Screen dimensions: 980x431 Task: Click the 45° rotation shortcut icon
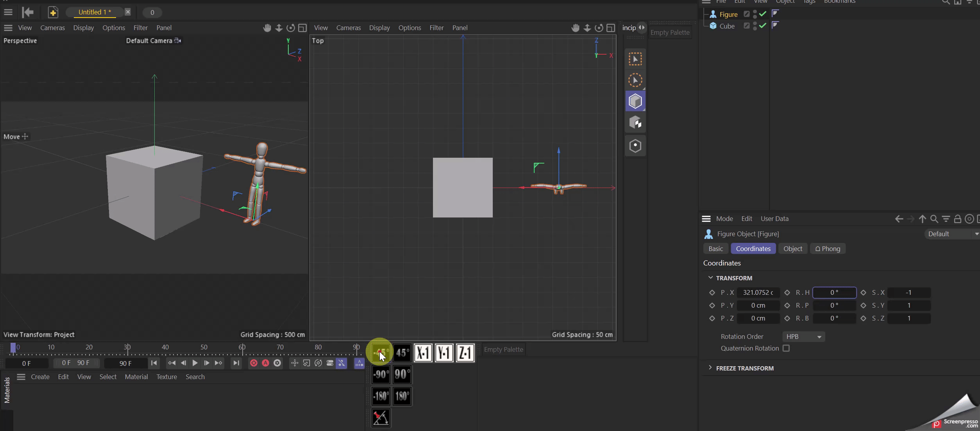click(x=402, y=353)
